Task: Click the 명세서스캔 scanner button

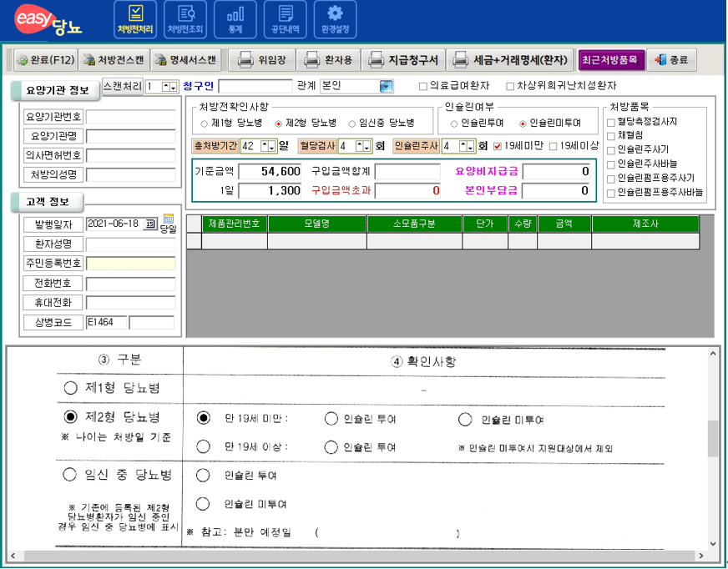Action: coord(185,60)
